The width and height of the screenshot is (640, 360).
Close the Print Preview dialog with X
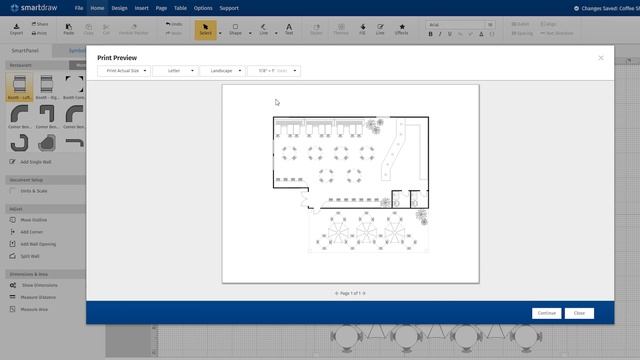pyautogui.click(x=601, y=58)
